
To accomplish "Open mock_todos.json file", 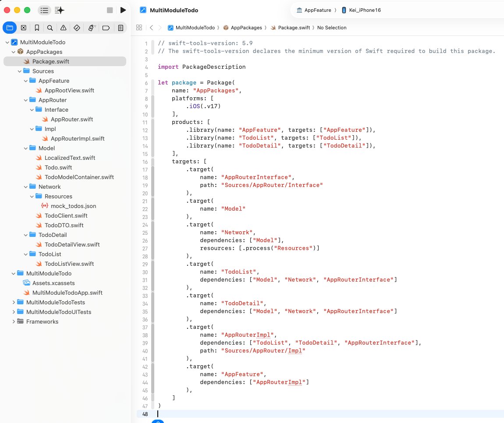I will [x=69, y=206].
